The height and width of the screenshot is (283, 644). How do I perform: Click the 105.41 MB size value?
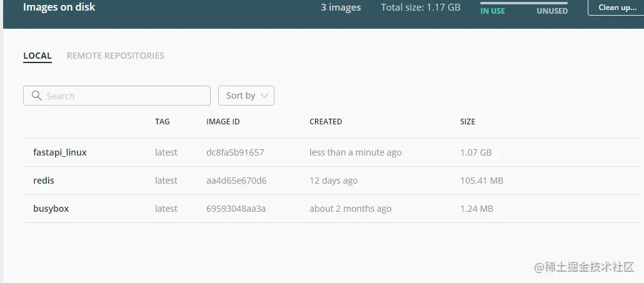point(481,181)
